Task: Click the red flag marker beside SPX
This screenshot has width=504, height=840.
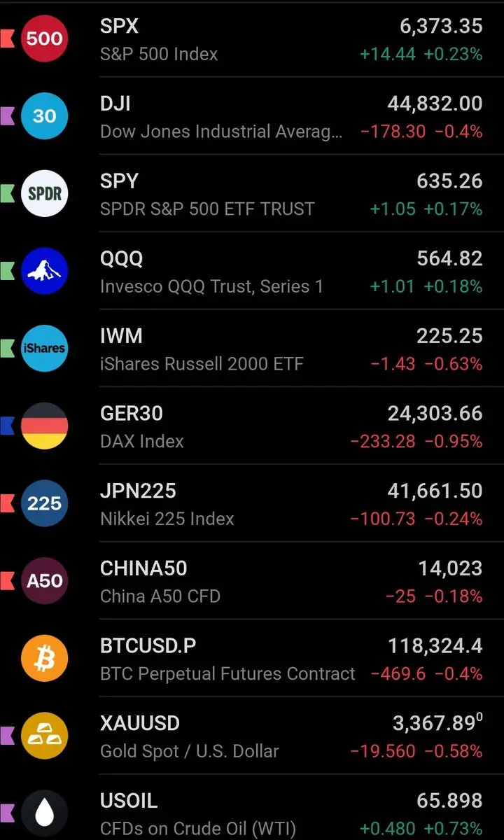Action: pyautogui.click(x=7, y=38)
